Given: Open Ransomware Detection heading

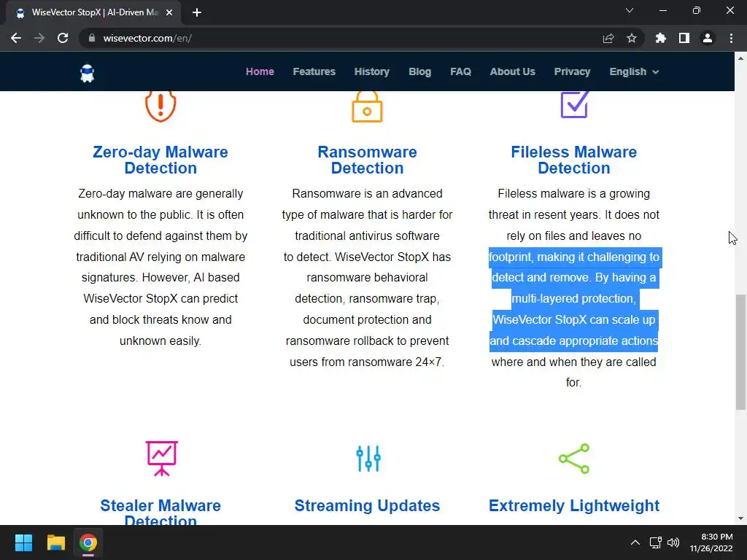Looking at the screenshot, I should 368,160.
